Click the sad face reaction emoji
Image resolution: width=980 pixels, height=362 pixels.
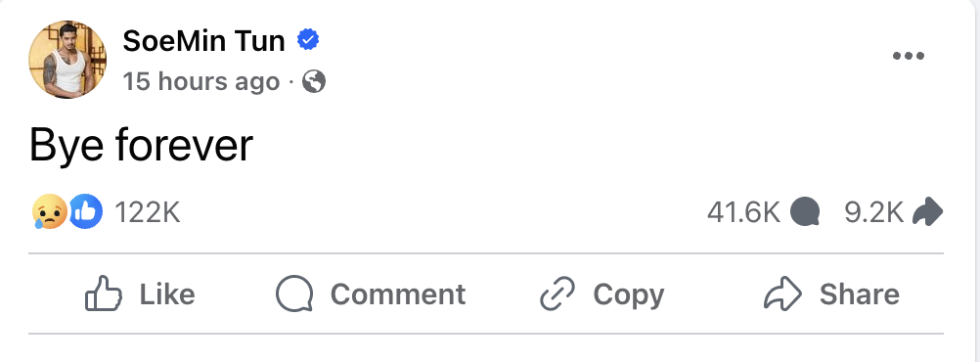click(49, 211)
